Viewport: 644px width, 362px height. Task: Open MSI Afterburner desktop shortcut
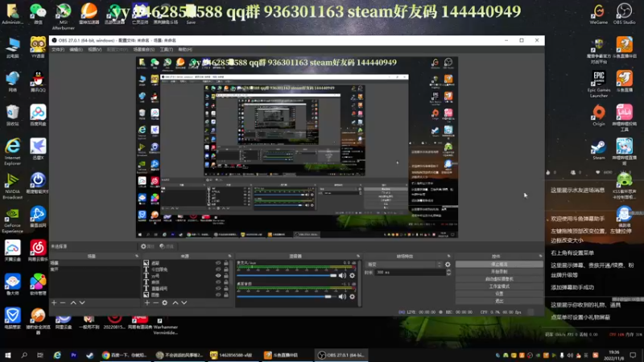64,15
